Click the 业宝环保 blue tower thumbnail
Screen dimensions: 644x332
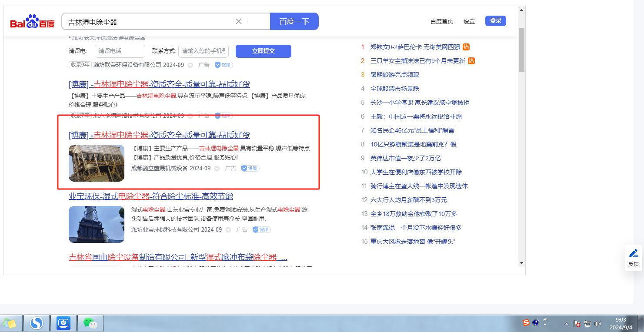tap(97, 224)
